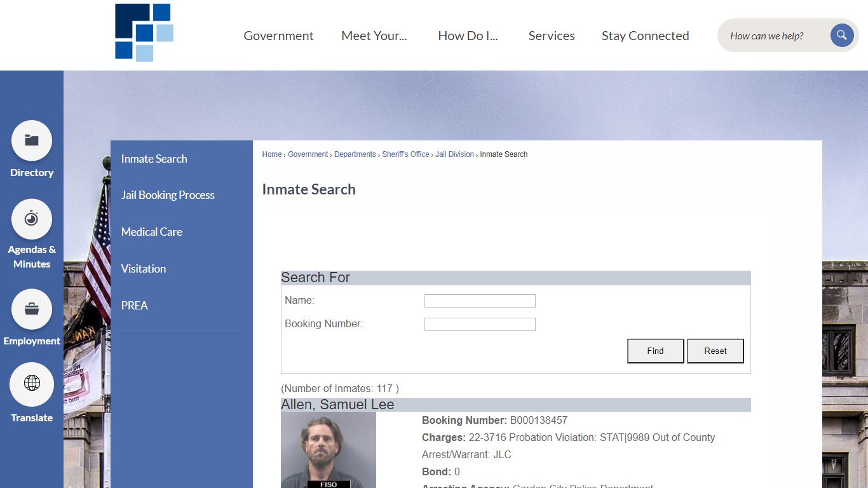
Task: Click Samuel Lee Allen's mugshot thumbnail
Action: (329, 450)
